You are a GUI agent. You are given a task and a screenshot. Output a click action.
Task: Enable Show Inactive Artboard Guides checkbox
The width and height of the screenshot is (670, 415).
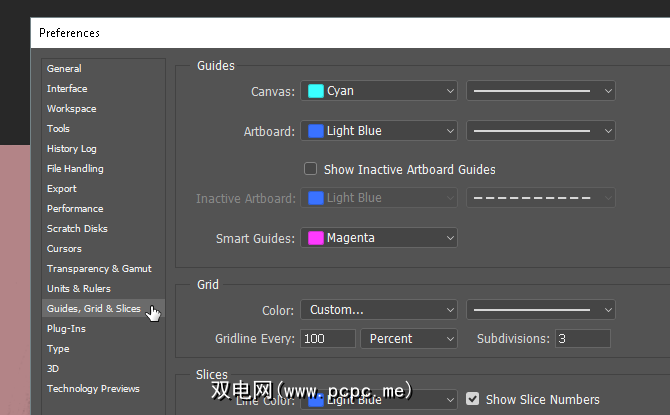(311, 170)
